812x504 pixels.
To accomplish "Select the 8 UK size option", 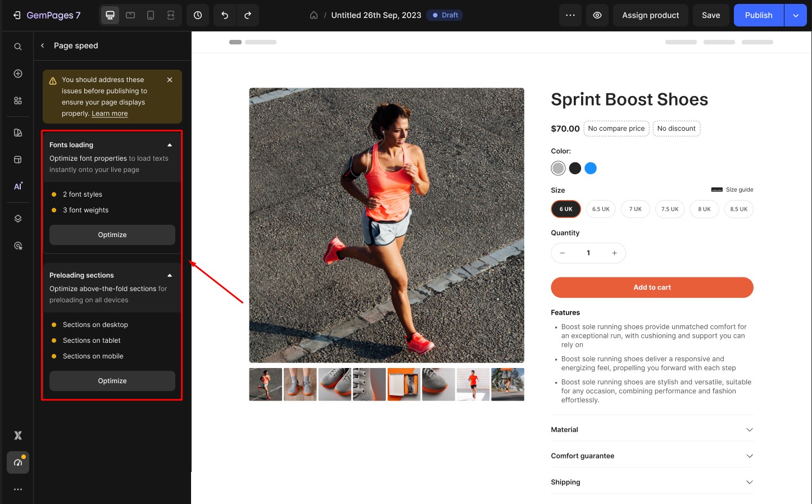I will [x=704, y=208].
